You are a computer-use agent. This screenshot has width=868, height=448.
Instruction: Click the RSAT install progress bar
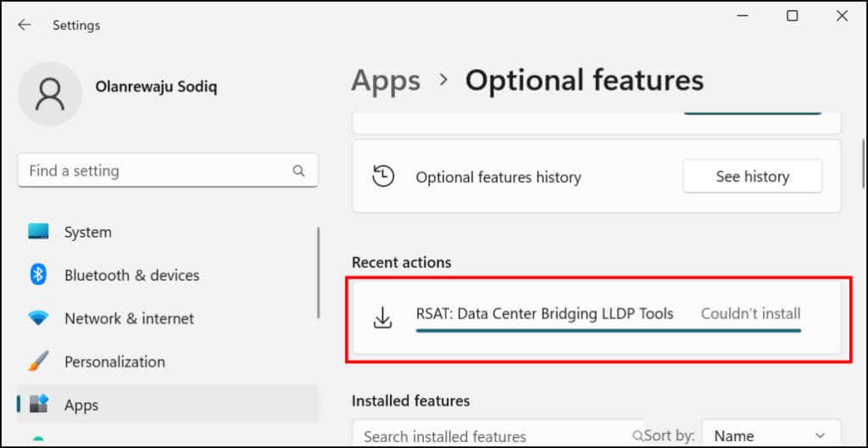click(608, 330)
